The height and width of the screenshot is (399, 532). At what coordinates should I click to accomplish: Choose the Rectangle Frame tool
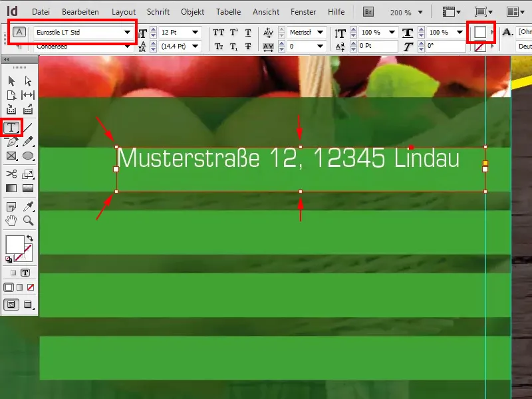coord(11,156)
